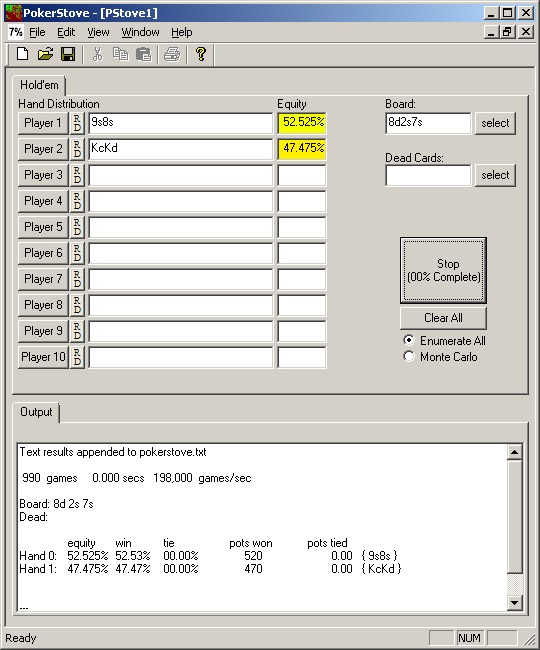Click the Clear All button

(443, 318)
